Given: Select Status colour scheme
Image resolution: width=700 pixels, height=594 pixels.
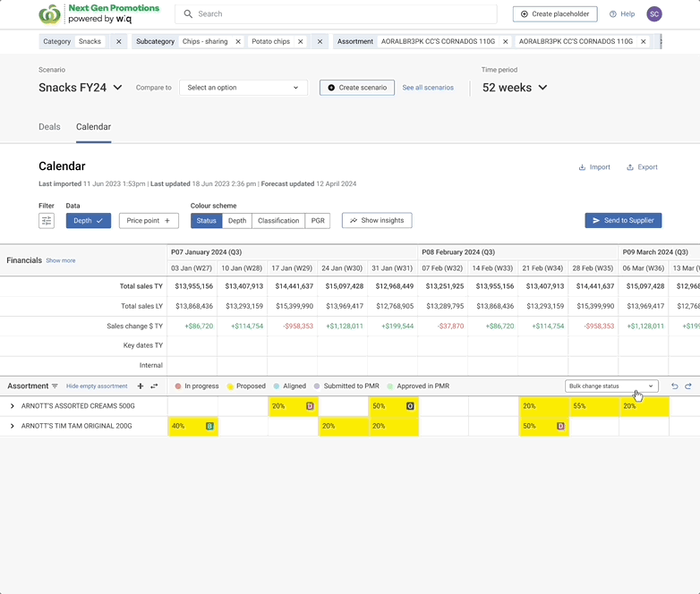Looking at the screenshot, I should [206, 220].
